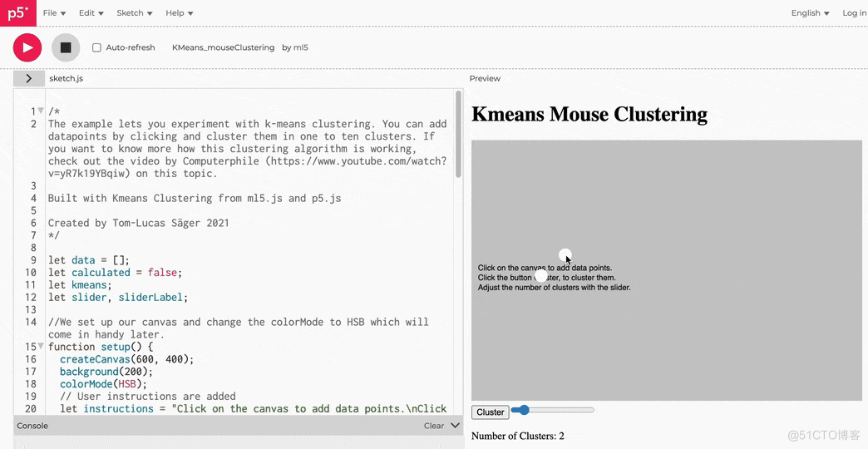Open the Edit menu

pos(91,12)
